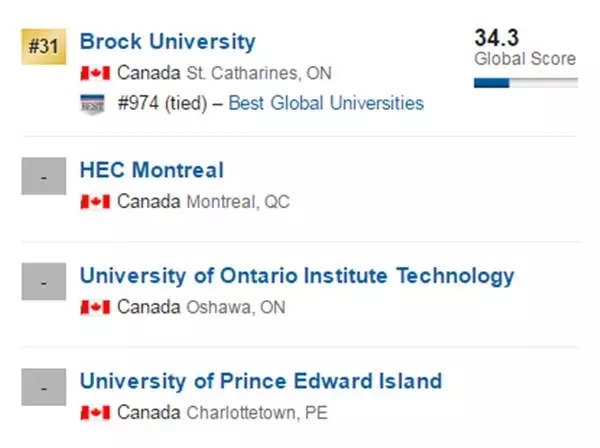Screen dimensions: 600x448
Task: Click the Global Score label
Action: coord(525,59)
